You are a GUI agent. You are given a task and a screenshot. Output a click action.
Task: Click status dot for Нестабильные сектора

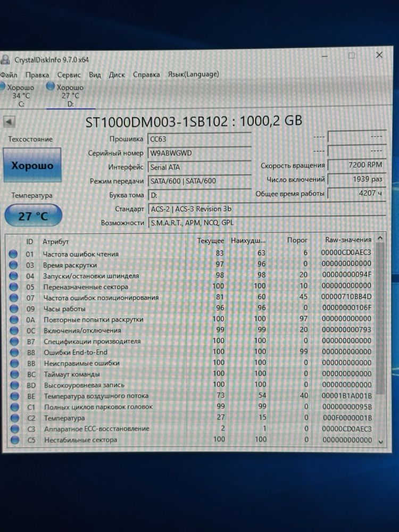(x=15, y=440)
